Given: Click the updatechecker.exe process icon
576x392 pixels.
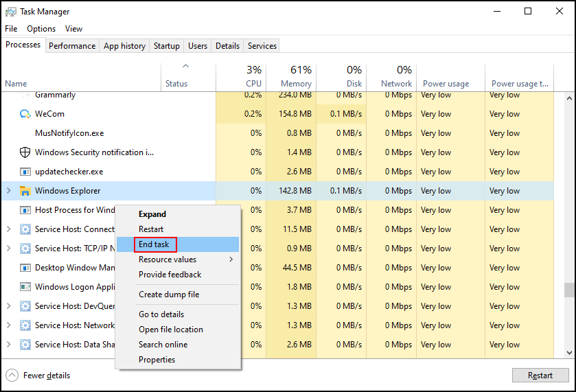Looking at the screenshot, I should (x=25, y=172).
